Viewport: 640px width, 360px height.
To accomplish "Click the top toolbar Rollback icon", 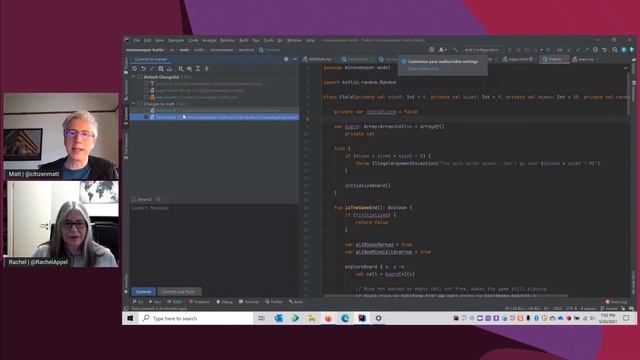I will tap(604, 50).
